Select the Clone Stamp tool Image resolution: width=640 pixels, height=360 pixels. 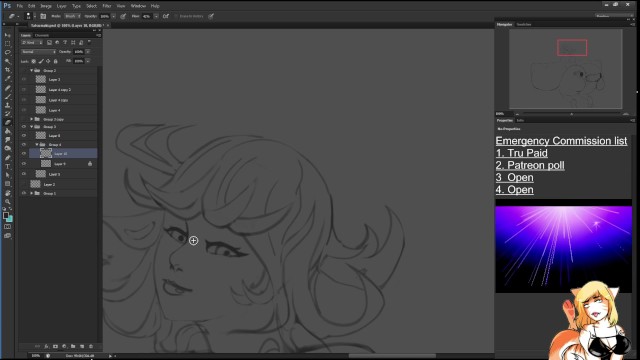(x=7, y=105)
